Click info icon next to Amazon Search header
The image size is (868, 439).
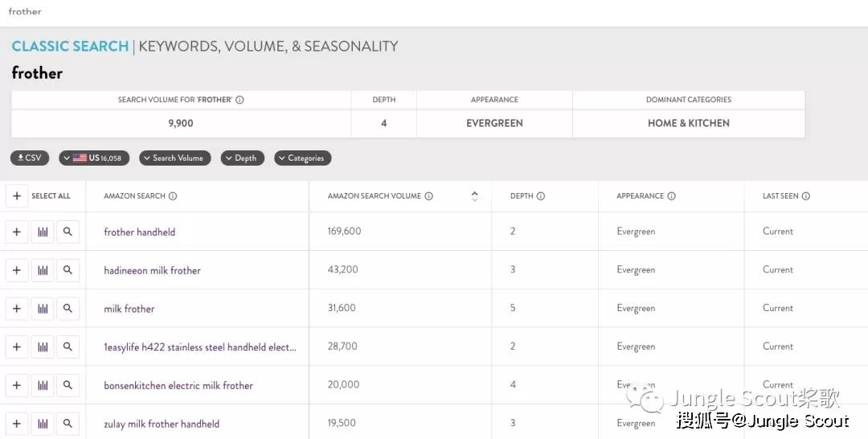pos(173,196)
